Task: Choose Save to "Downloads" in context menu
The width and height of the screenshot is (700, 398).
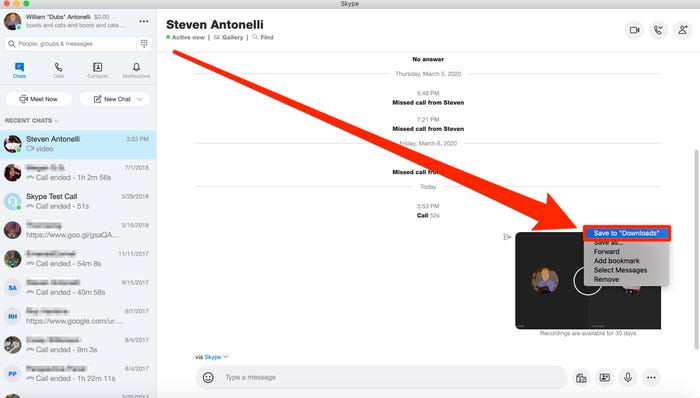Action: coord(626,233)
